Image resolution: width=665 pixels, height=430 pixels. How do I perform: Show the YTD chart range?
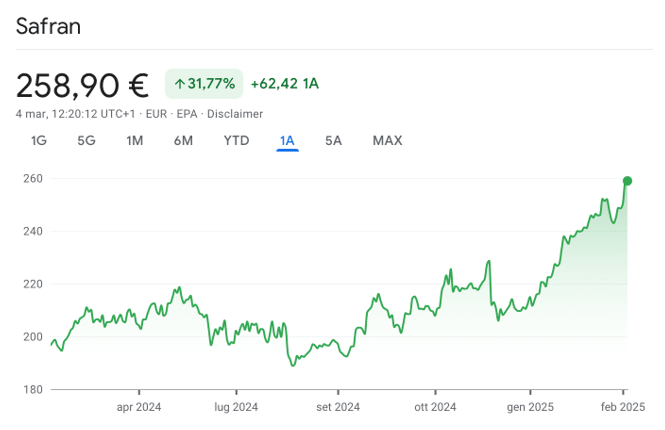pos(236,140)
